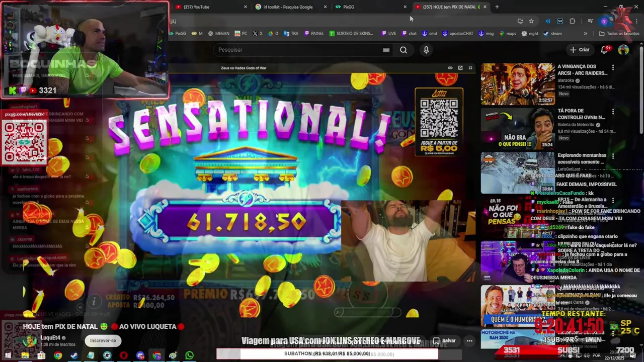Image resolution: width=644 pixels, height=362 pixels.
Task: Open the MEGAN bookmark
Action: (x=218, y=34)
